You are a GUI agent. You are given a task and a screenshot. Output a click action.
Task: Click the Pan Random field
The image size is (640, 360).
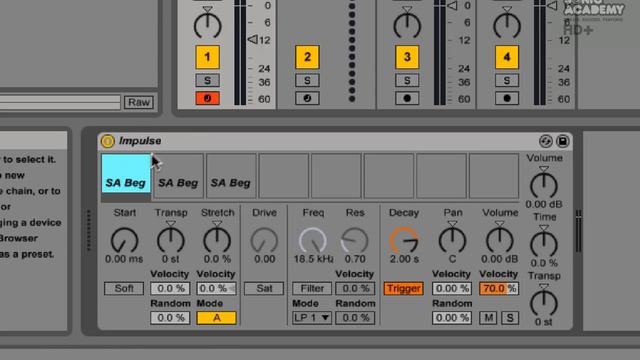click(452, 318)
